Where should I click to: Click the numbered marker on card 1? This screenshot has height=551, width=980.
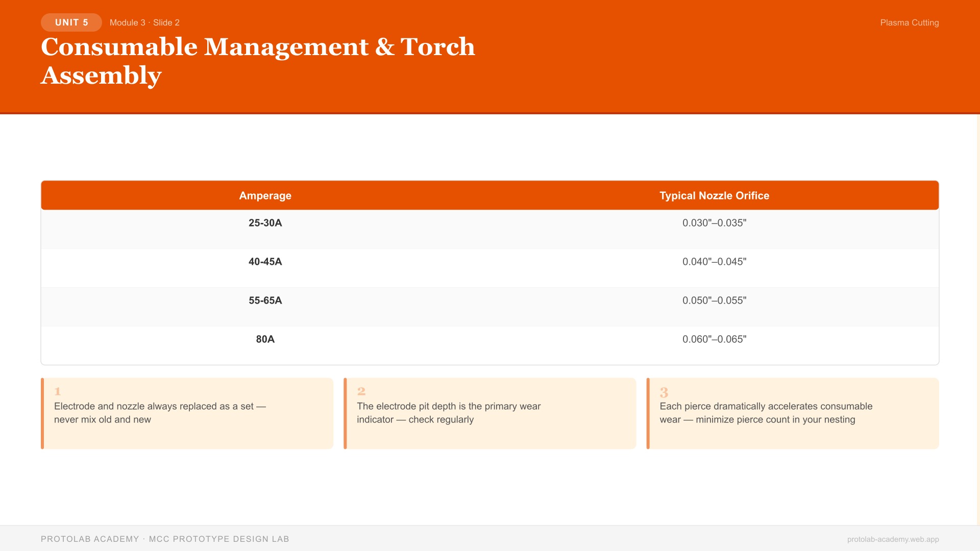[57, 392]
